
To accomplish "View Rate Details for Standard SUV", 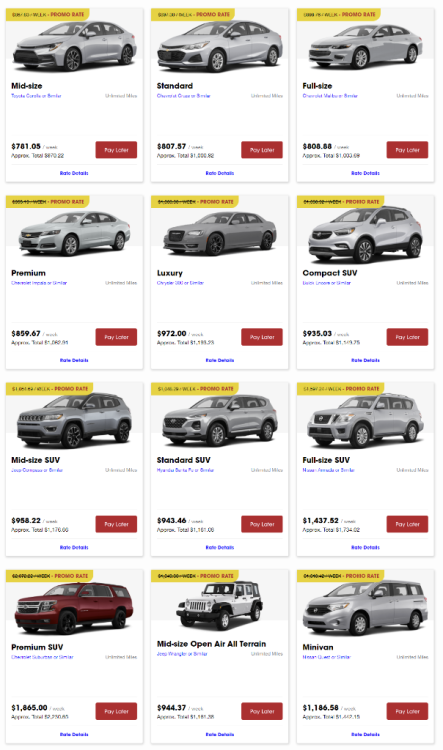I will pos(220,547).
